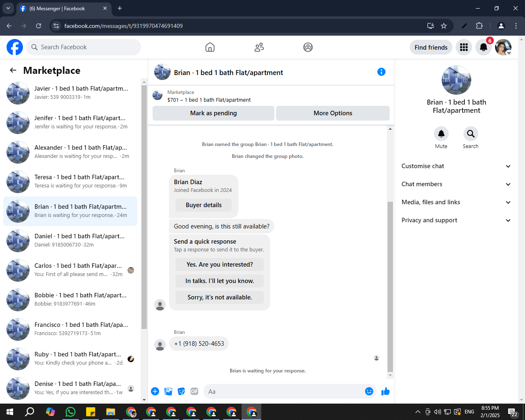
Task: Expand Privacy and support section
Action: point(456,220)
